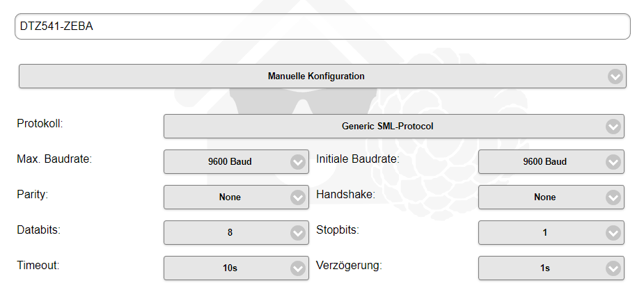Open the Stopbits dropdown
This screenshot has height=299, width=644.
[x=544, y=233]
